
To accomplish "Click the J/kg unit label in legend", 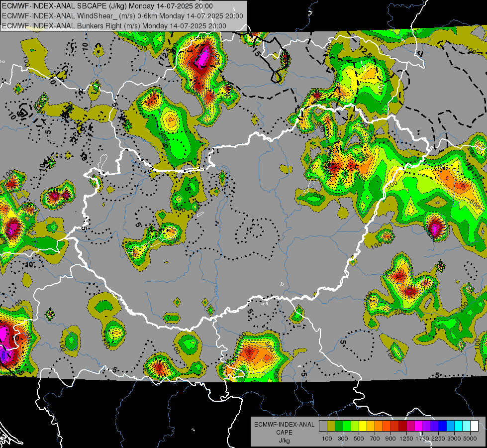I will [x=284, y=441].
